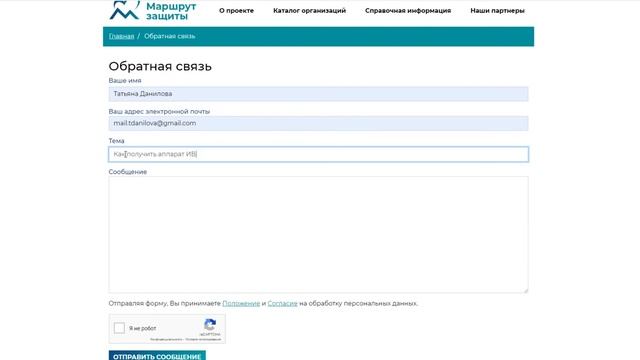Click inside the Сообщение text area
This screenshot has height=360, width=640.
[318, 235]
